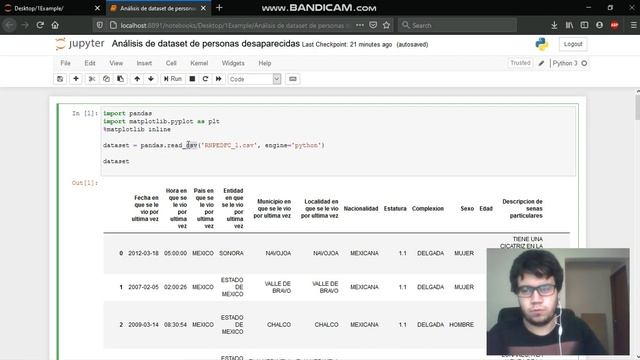The width and height of the screenshot is (640, 360).
Task: Click the Python 3 kernel status circle
Action: pos(584,63)
